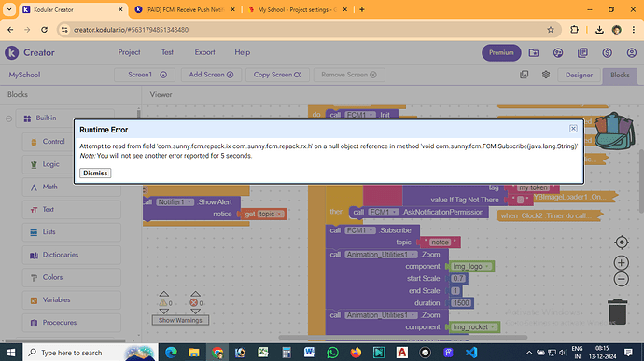The height and width of the screenshot is (361, 644).
Task: Switch to the Blocks tab
Action: [620, 76]
